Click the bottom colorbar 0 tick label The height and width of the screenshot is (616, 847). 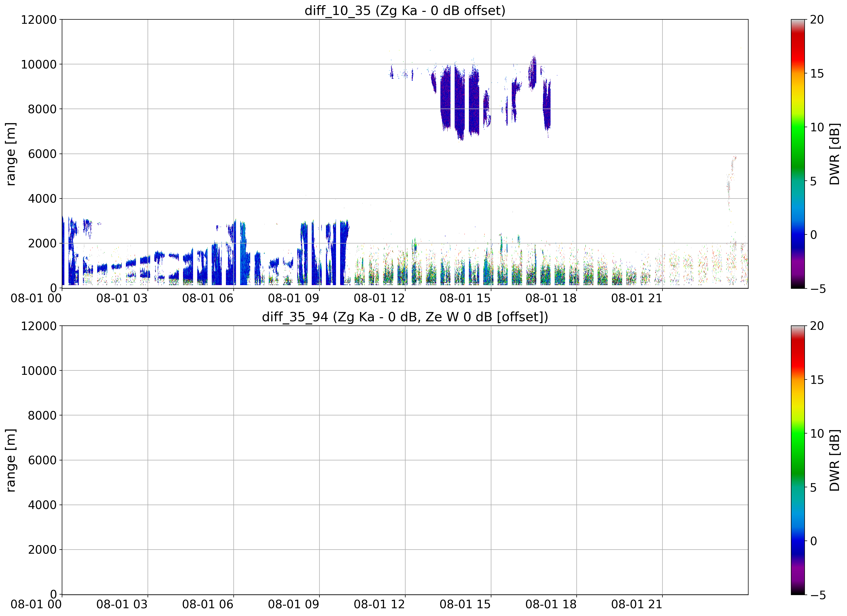pos(813,541)
